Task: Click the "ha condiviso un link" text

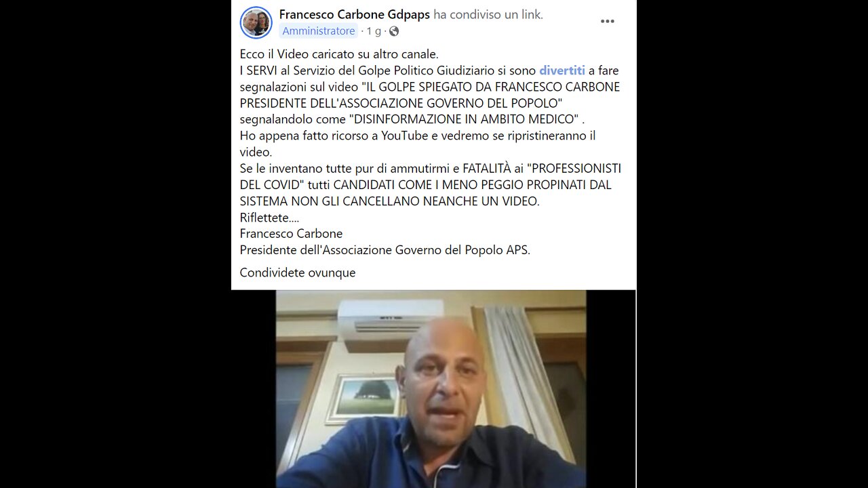Action: tap(488, 14)
